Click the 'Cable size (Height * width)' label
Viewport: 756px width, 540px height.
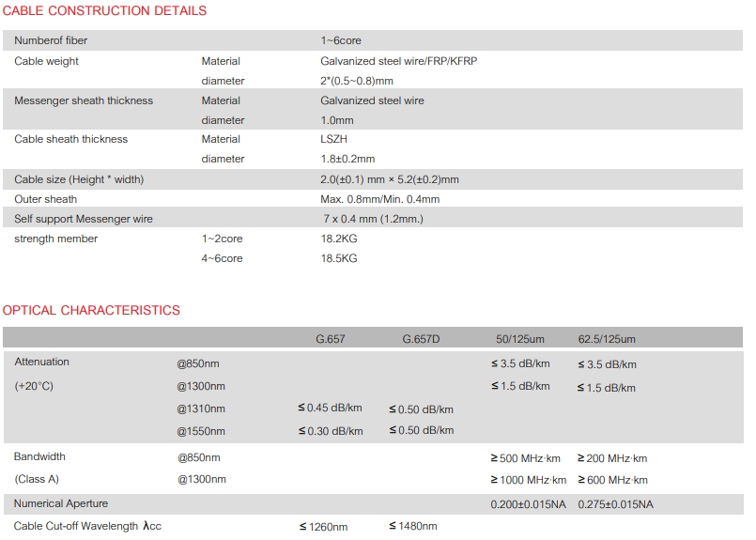coord(79,179)
